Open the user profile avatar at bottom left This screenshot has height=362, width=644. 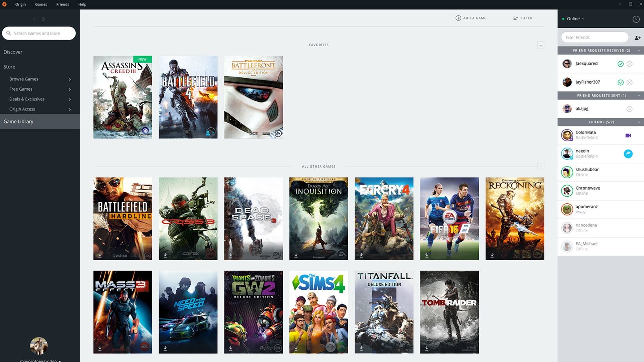coord(39,346)
